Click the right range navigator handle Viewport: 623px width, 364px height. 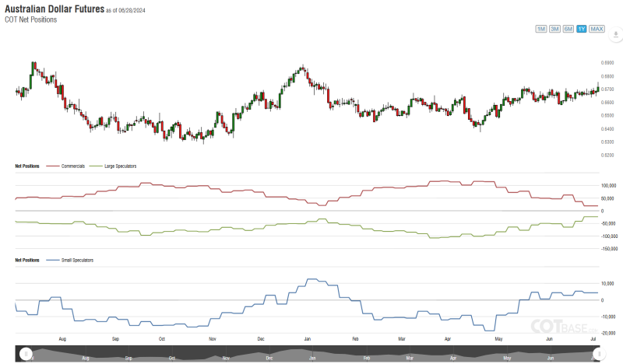(x=598, y=354)
